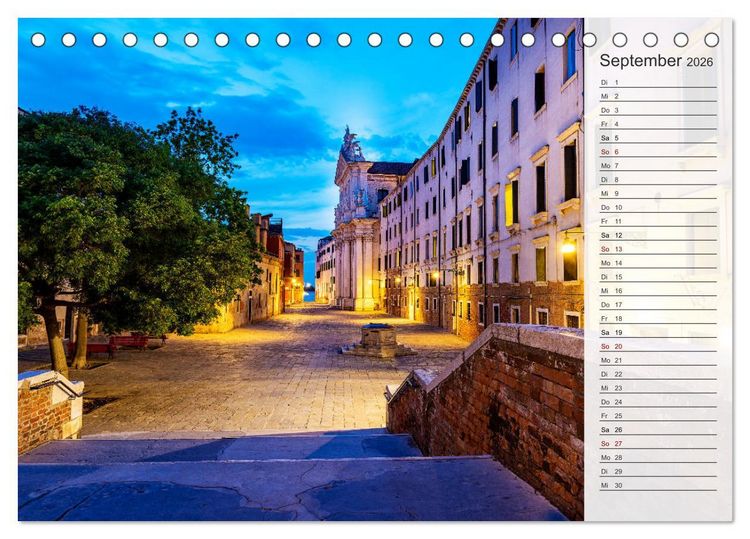Select the row 'Do 3'
The height and width of the screenshot is (539, 750).
pyautogui.click(x=658, y=110)
